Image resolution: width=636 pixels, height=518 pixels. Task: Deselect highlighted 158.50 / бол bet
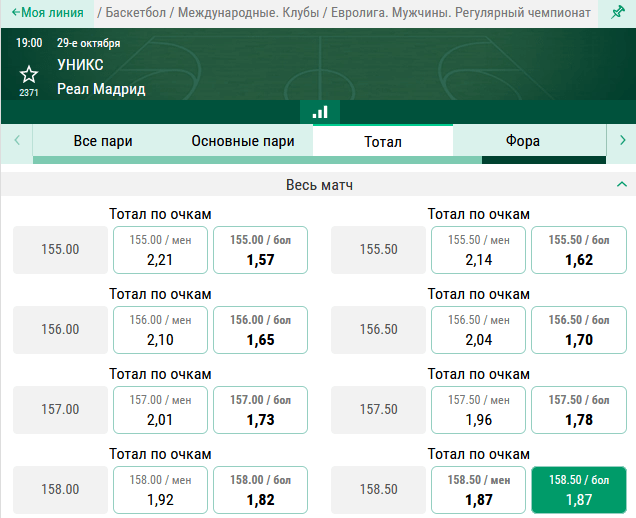point(579,490)
